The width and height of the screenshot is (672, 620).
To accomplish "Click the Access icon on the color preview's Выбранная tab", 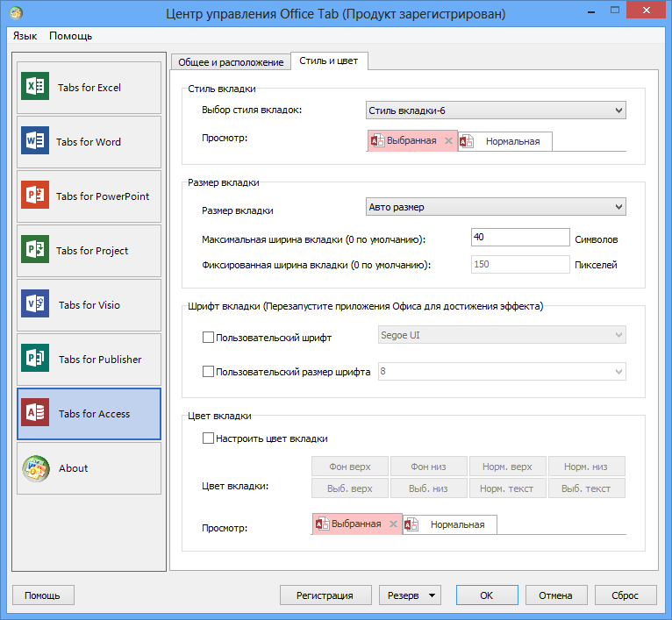I will point(322,524).
